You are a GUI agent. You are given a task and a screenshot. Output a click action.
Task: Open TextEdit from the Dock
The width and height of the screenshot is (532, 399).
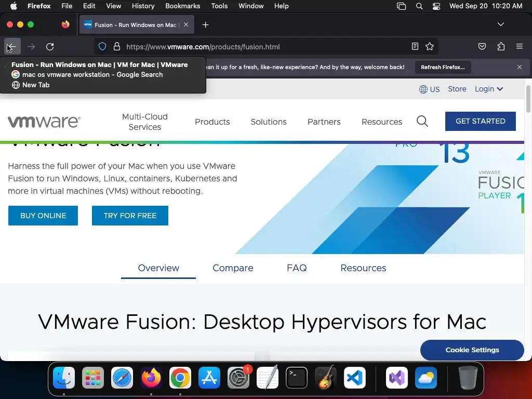click(x=268, y=378)
